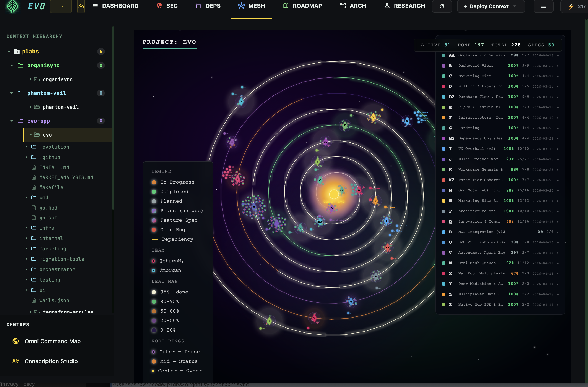
Task: Collapse the plabs tree node
Action: point(9,52)
